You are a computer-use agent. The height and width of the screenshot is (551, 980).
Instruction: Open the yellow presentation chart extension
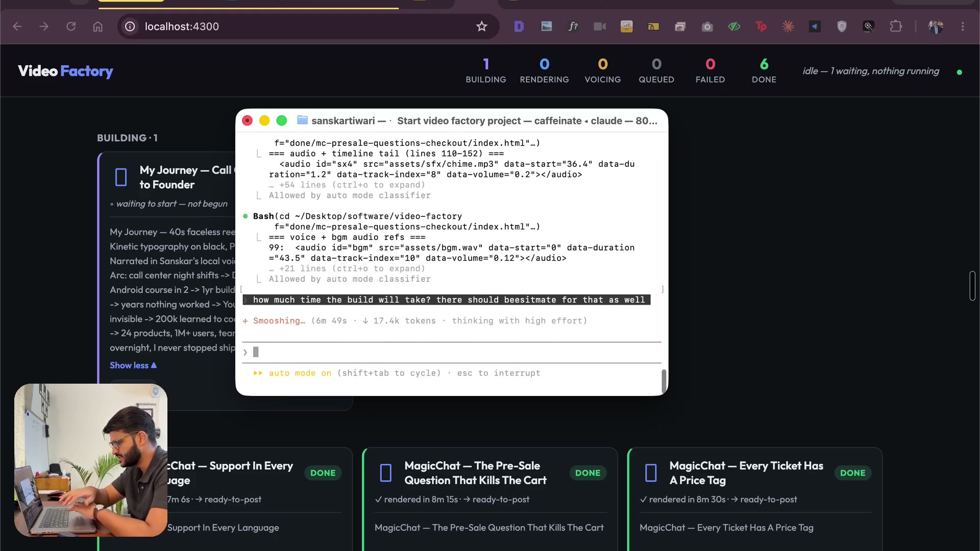[627, 27]
